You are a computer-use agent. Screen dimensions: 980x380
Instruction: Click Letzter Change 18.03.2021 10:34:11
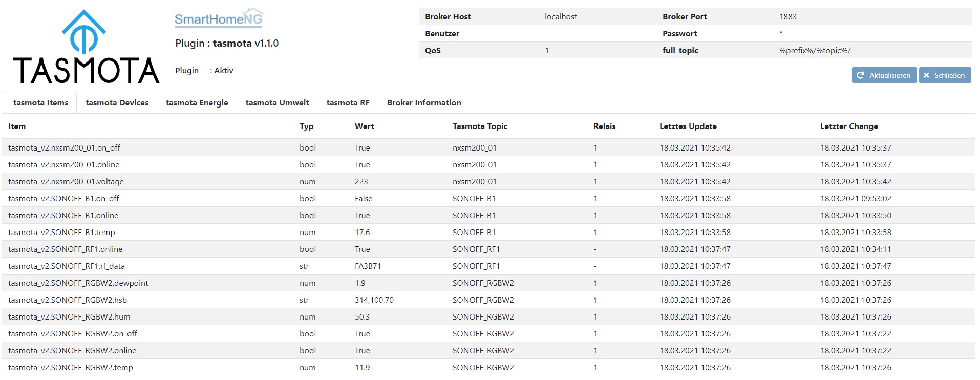click(856, 249)
